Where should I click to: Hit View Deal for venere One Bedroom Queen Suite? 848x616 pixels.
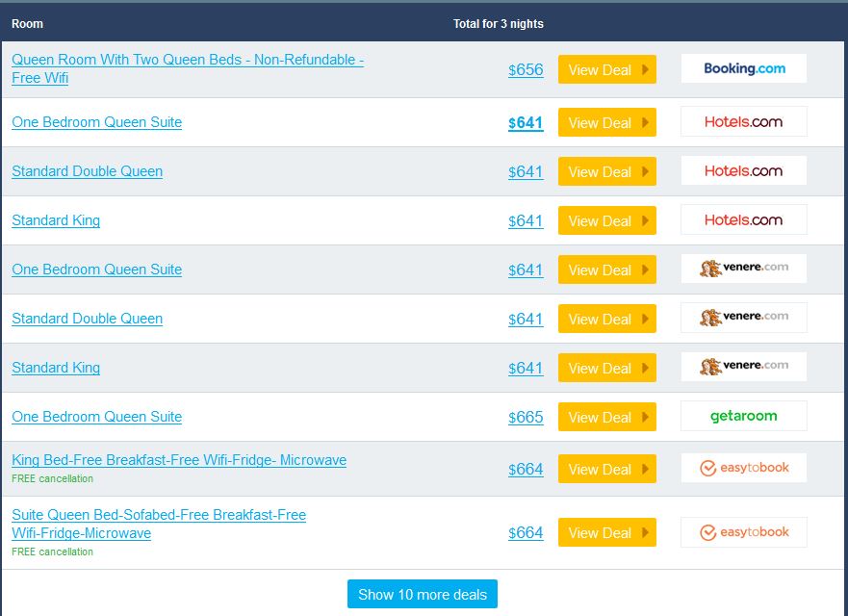(606, 269)
